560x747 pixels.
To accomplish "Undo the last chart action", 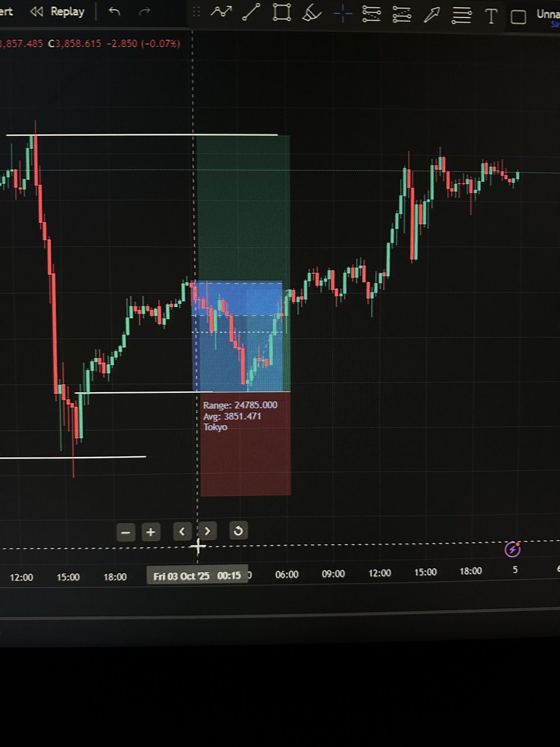I will click(x=114, y=12).
